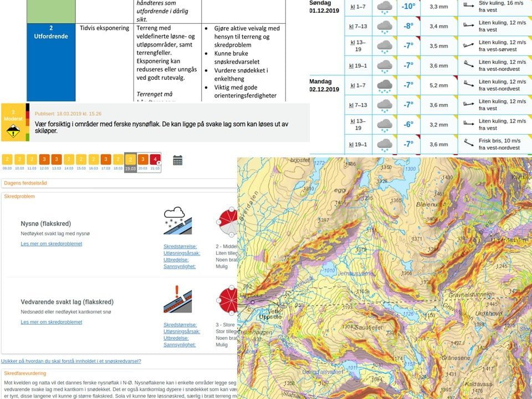This screenshot has width=532, height=399.
Task: Click 'Nysnø (flakskred)' heading
Action: [46, 223]
